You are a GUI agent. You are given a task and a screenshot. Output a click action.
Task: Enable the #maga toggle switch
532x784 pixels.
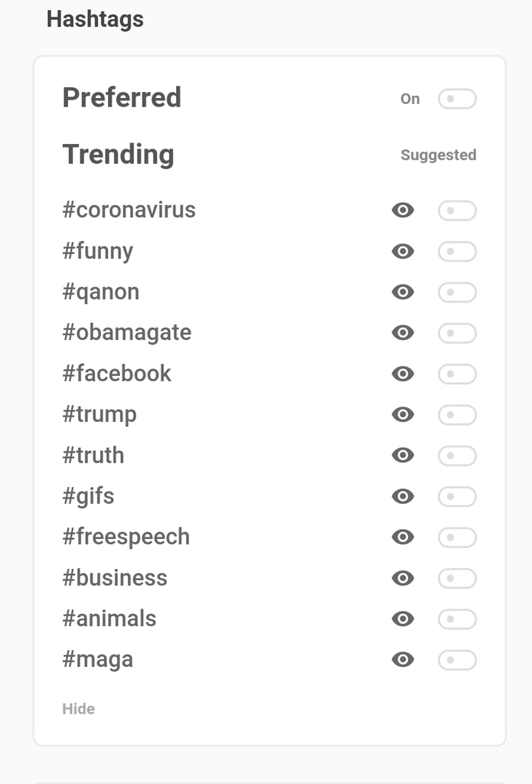(457, 660)
